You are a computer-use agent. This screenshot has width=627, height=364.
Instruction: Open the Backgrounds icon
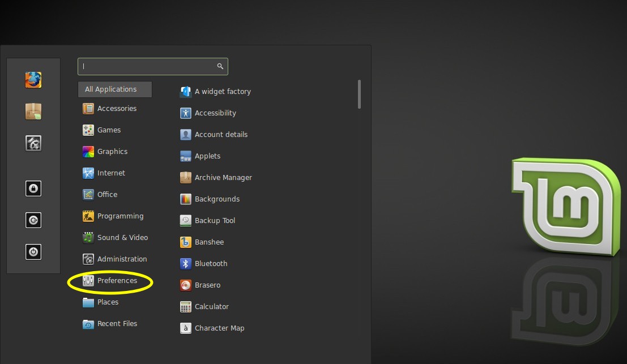(x=186, y=199)
